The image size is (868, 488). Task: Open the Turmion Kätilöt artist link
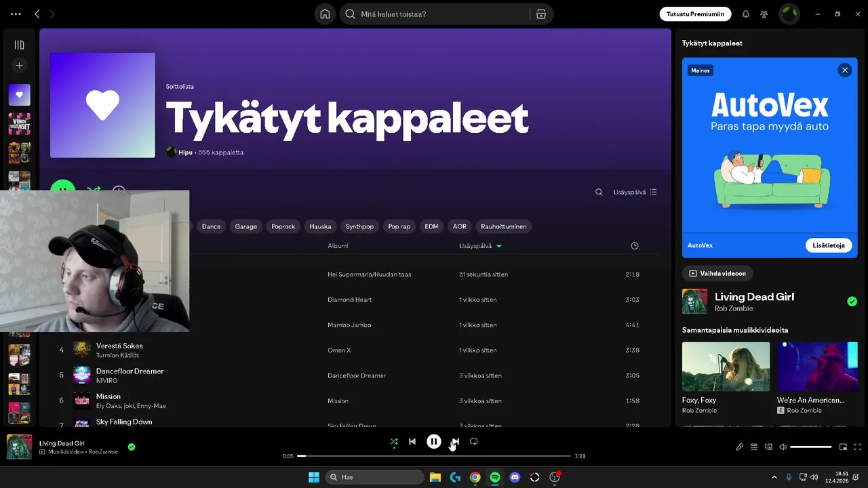[x=117, y=355]
